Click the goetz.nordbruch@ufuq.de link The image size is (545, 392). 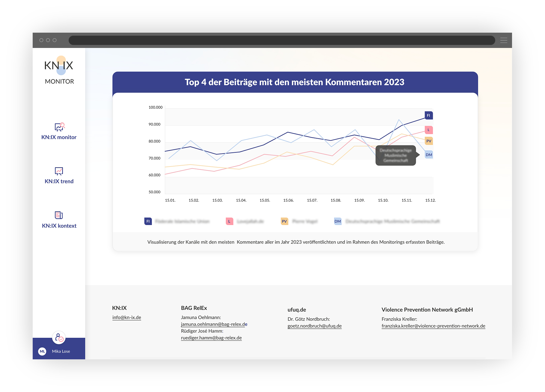point(314,326)
